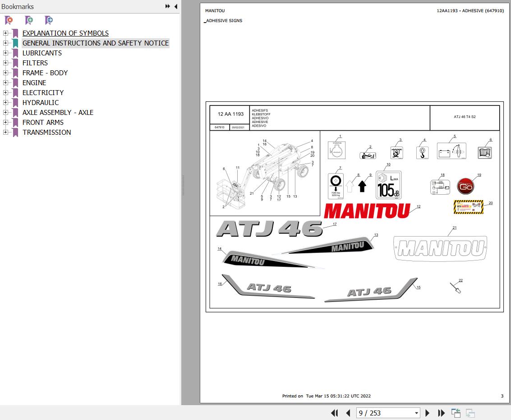Open the Bookmarks panel options menu

(167, 6)
